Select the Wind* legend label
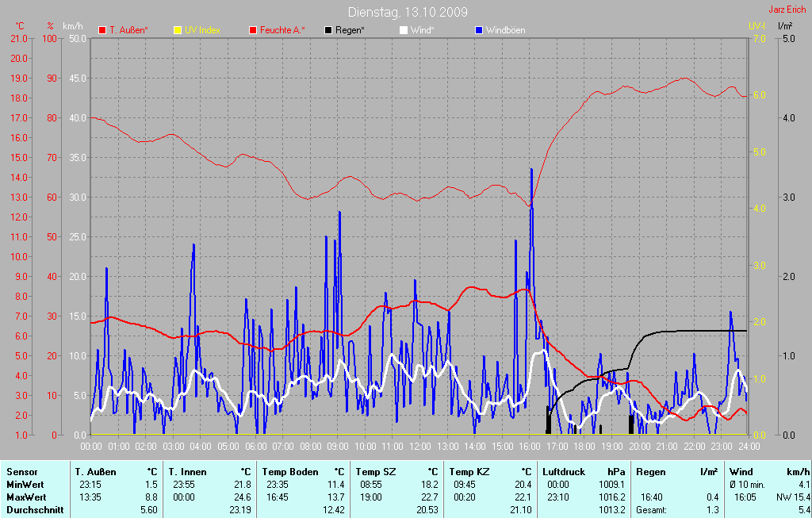The width and height of the screenshot is (812, 518). [x=422, y=30]
